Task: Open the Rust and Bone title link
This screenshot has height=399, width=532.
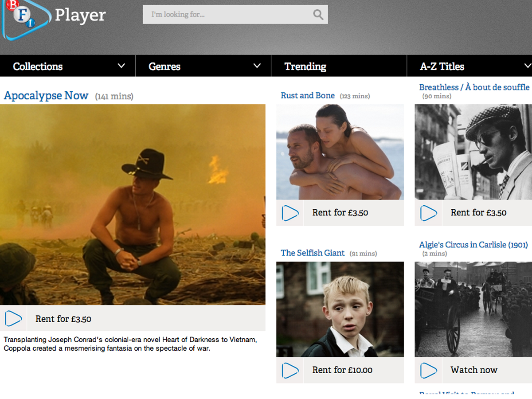Action: (308, 95)
